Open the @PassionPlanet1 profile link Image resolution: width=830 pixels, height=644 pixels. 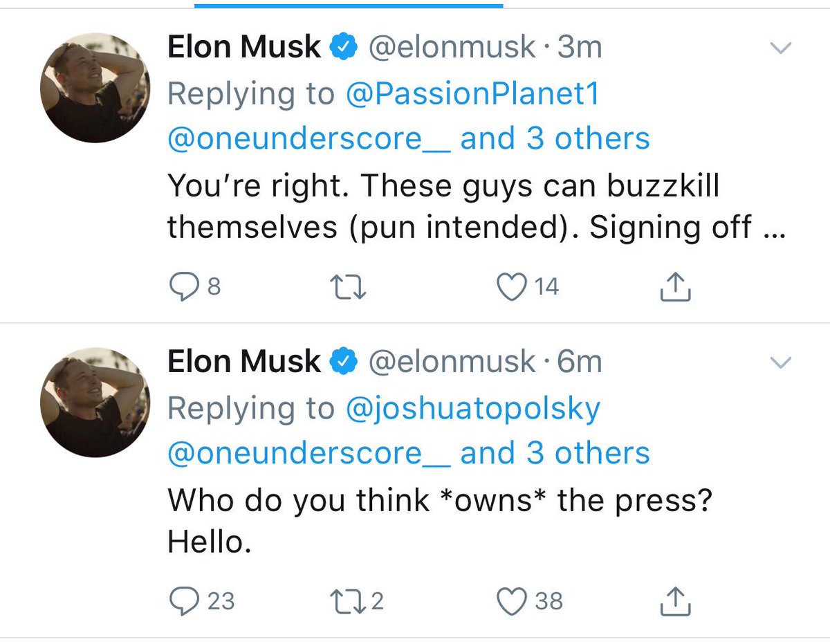pyautogui.click(x=472, y=93)
